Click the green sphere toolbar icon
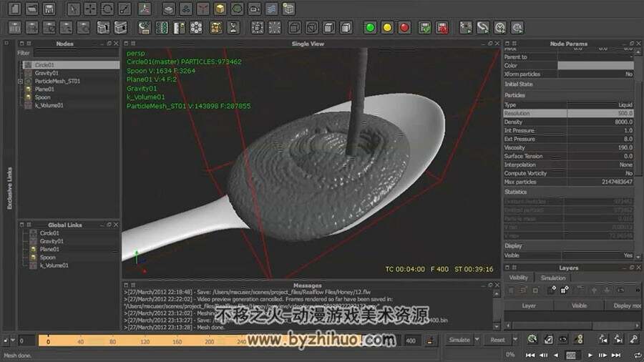The width and height of the screenshot is (644, 362). pyautogui.click(x=370, y=27)
